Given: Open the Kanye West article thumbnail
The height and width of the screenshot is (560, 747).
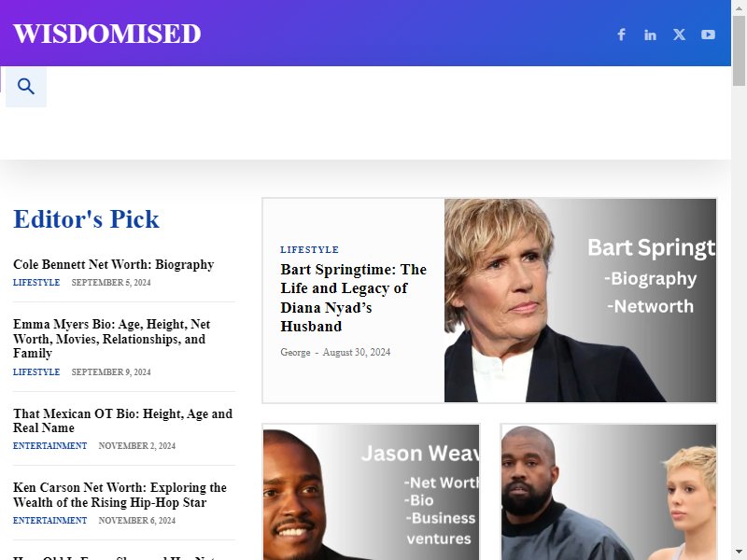Looking at the screenshot, I should (x=609, y=492).
